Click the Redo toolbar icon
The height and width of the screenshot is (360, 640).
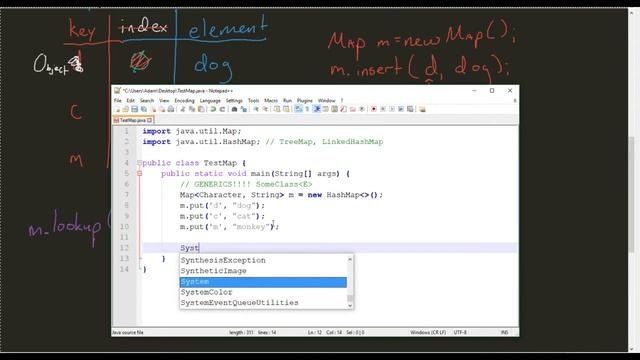pyautogui.click(x=222, y=109)
